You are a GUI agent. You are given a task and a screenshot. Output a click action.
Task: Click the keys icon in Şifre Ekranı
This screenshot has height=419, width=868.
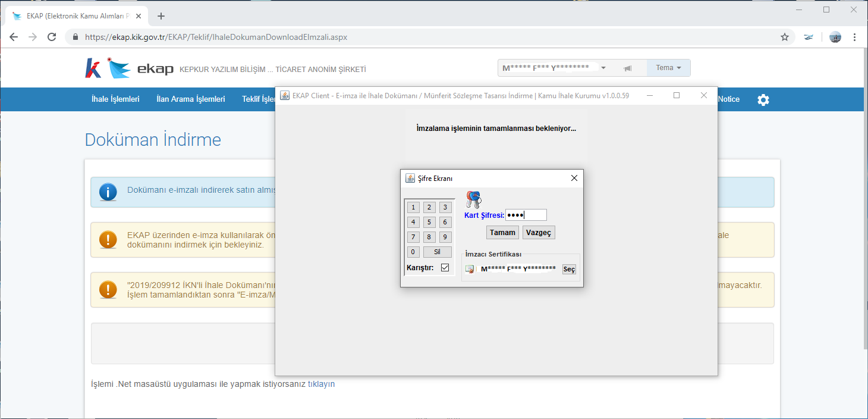473,199
